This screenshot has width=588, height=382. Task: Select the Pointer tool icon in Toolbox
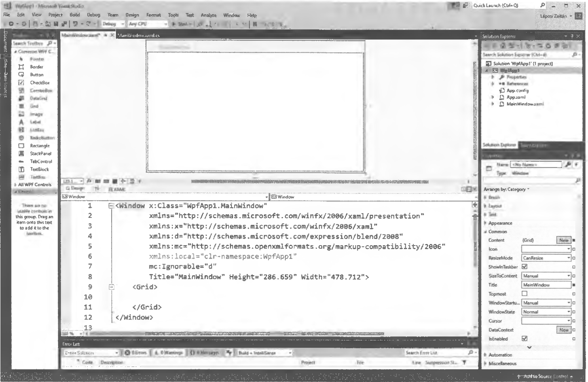(21, 59)
